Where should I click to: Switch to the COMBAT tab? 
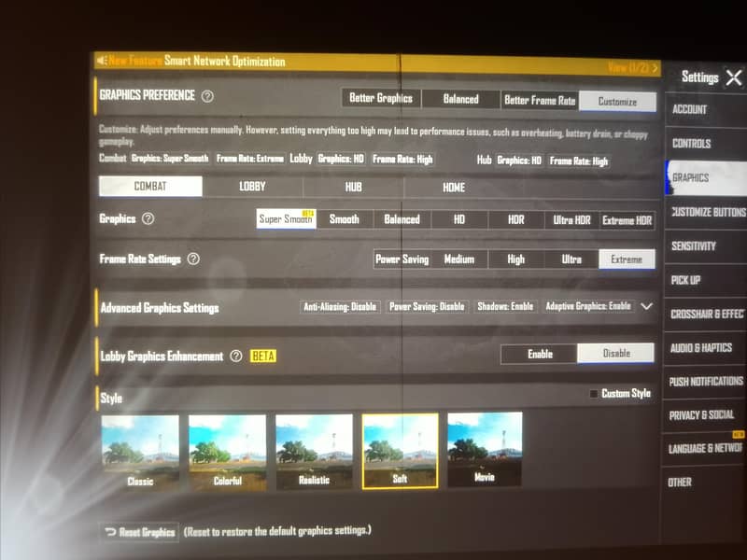pyautogui.click(x=150, y=186)
